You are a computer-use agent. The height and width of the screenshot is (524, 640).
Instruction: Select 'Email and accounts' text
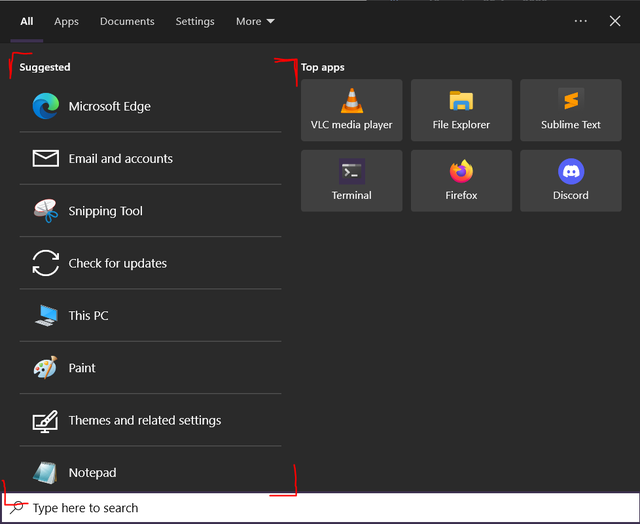point(120,159)
